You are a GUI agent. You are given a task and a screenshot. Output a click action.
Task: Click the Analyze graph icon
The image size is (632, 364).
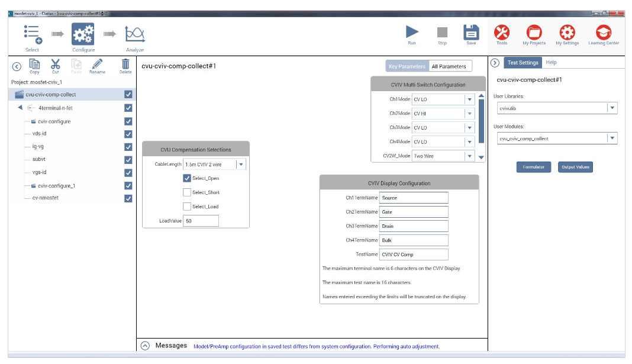[x=135, y=34]
